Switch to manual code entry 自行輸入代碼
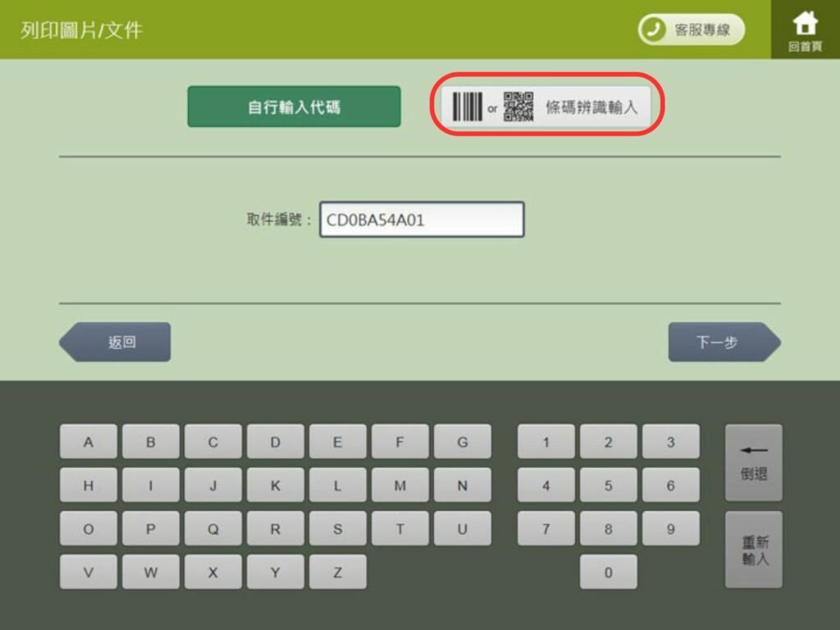 [x=294, y=107]
